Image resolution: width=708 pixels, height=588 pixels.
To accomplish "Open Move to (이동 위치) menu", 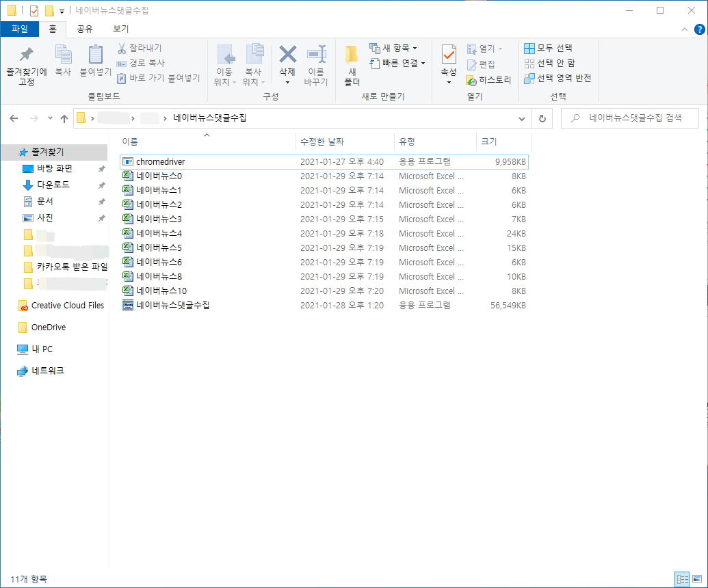I will pyautogui.click(x=225, y=64).
